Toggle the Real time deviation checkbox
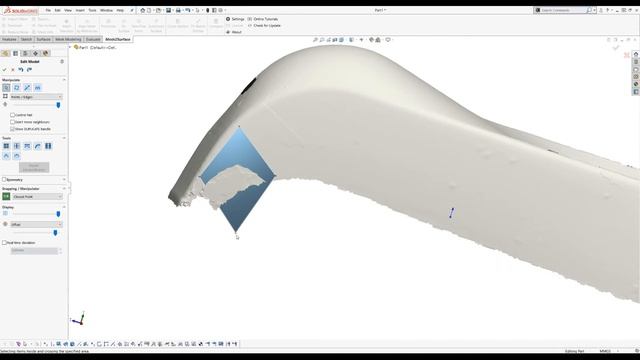The height and width of the screenshot is (360, 640). click(4, 243)
